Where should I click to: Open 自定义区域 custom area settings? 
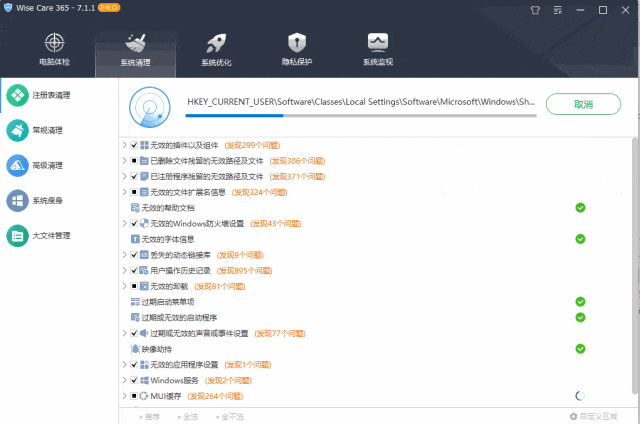pyautogui.click(x=593, y=416)
